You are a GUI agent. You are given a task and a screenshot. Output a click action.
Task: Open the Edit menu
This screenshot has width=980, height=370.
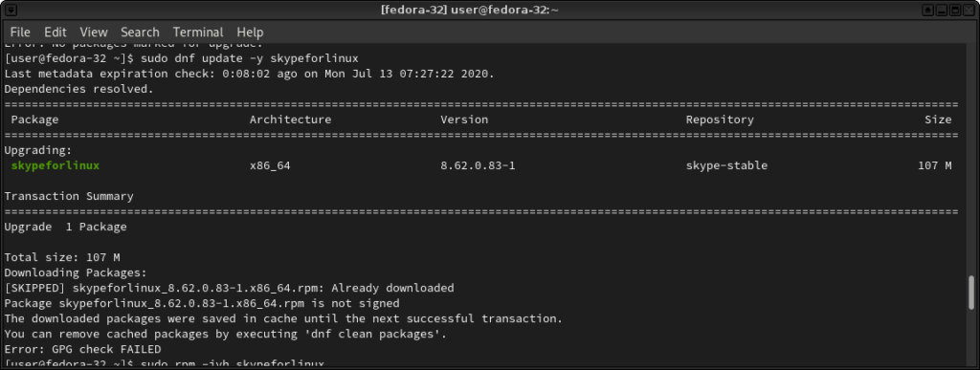55,32
